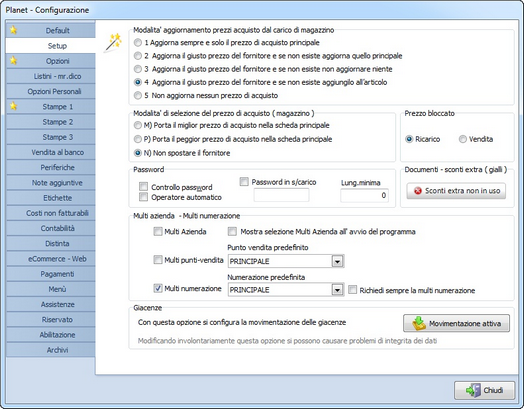Select option 5 Non aggiorna nessun prezzo

[138, 95]
